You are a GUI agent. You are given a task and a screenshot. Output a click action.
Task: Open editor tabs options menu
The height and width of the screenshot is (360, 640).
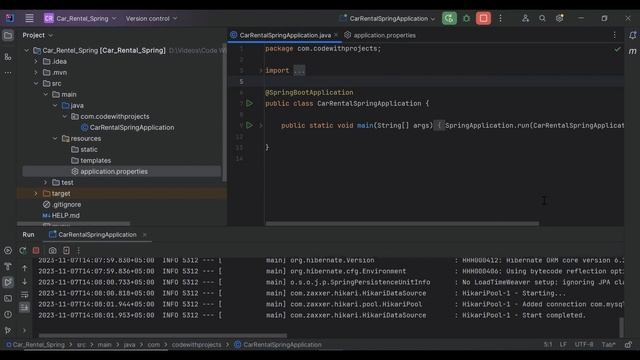pos(615,36)
